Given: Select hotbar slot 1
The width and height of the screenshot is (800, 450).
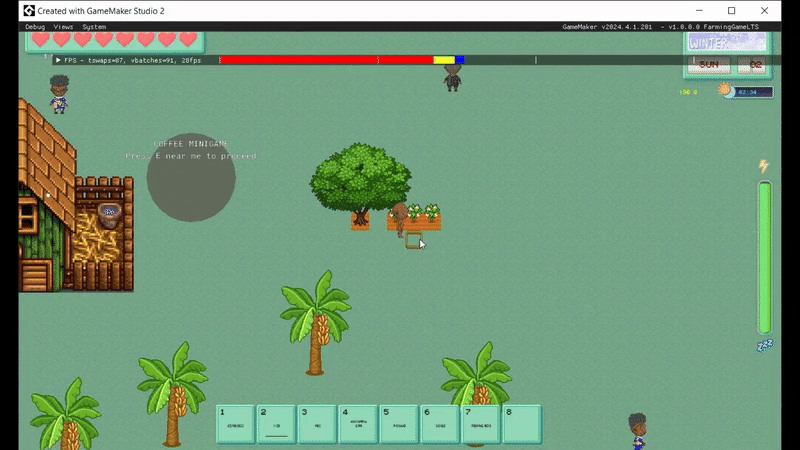Looking at the screenshot, I should click(x=235, y=424).
